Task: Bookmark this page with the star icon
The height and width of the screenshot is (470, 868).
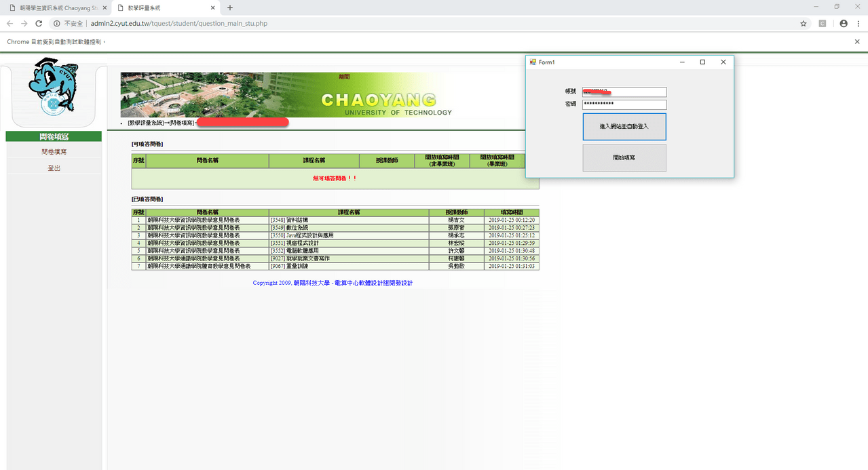Action: pos(804,23)
